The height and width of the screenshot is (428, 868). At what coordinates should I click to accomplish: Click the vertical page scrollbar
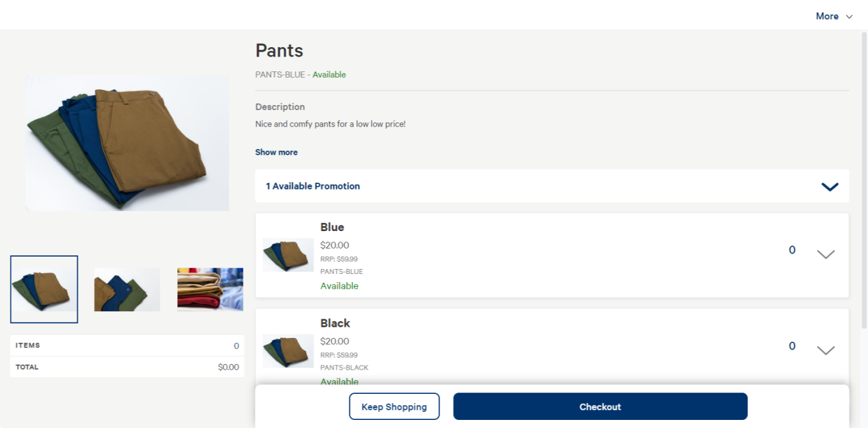(x=864, y=180)
